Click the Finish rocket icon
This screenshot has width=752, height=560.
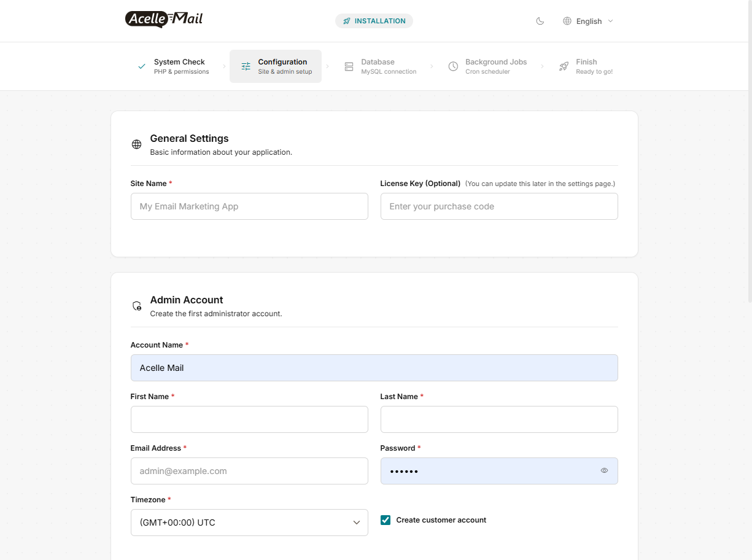pyautogui.click(x=564, y=66)
